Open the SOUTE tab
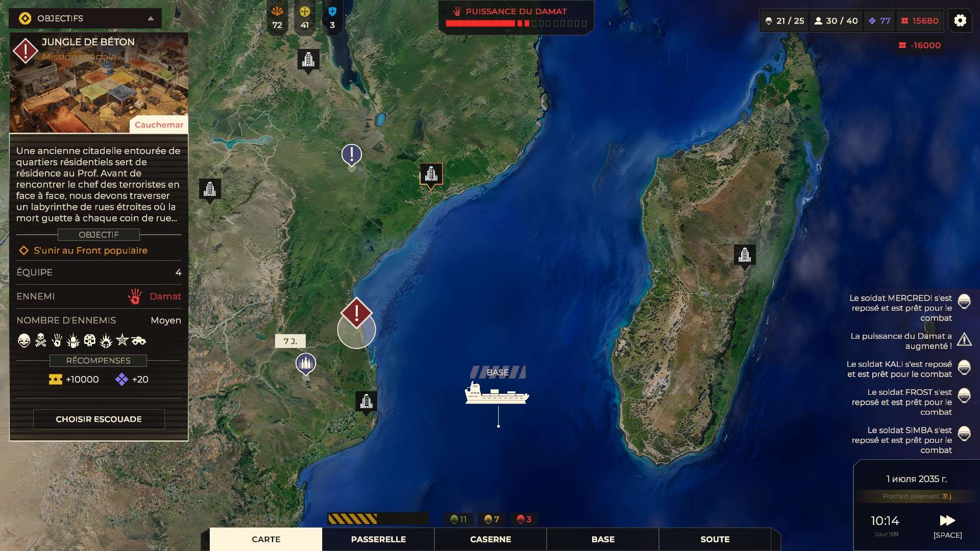The height and width of the screenshot is (551, 980). pos(715,539)
